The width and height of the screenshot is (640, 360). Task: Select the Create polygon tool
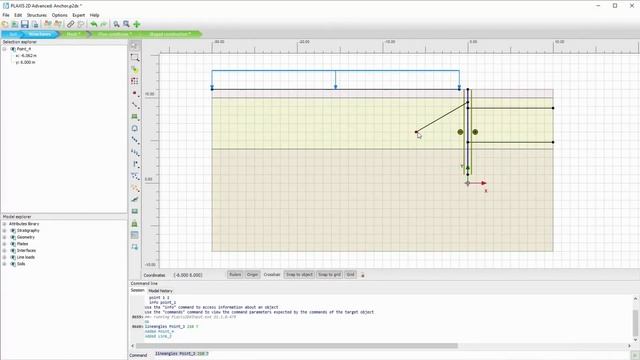(x=135, y=117)
